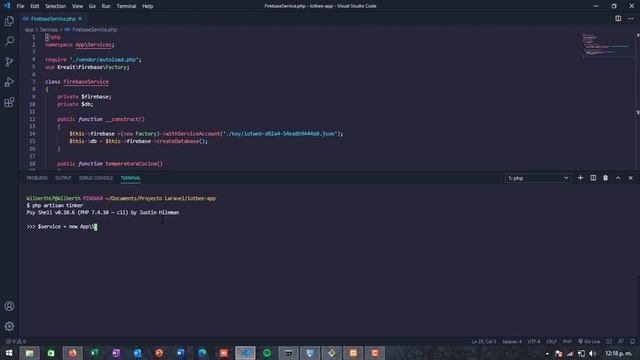This screenshot has width=640, height=360.
Task: Open the Search view in the activity bar
Action: [x=9, y=41]
